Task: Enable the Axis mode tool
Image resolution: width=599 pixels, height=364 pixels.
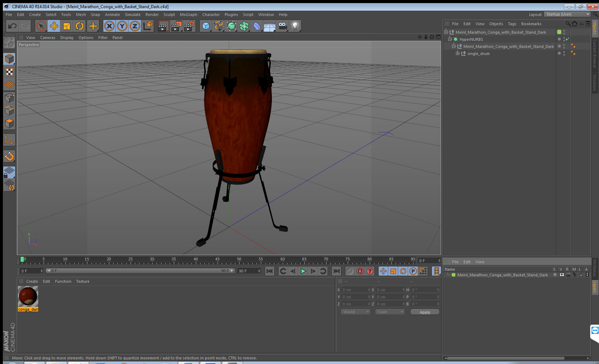Action: [x=9, y=140]
